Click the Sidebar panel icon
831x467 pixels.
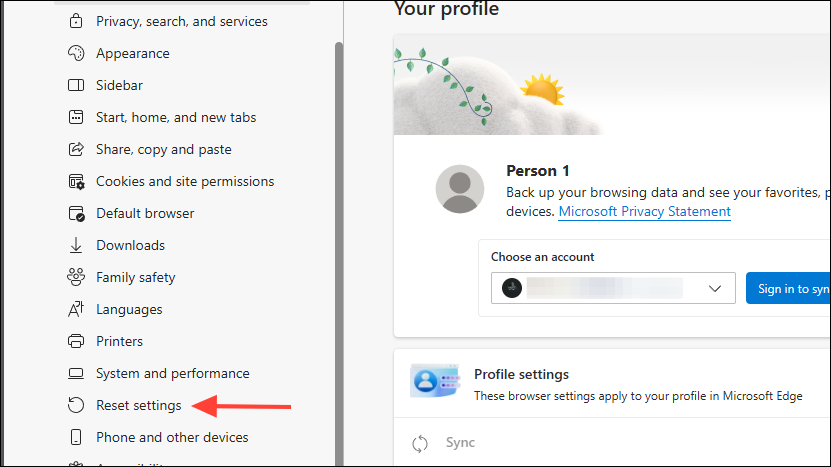[x=76, y=85]
